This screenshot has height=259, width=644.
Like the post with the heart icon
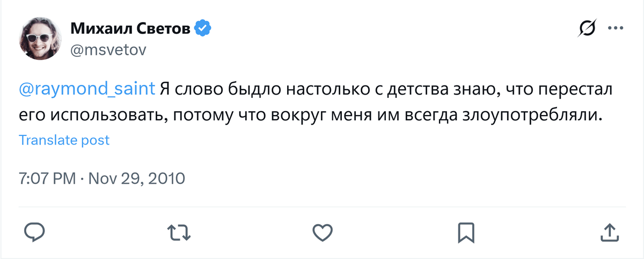[x=323, y=232]
